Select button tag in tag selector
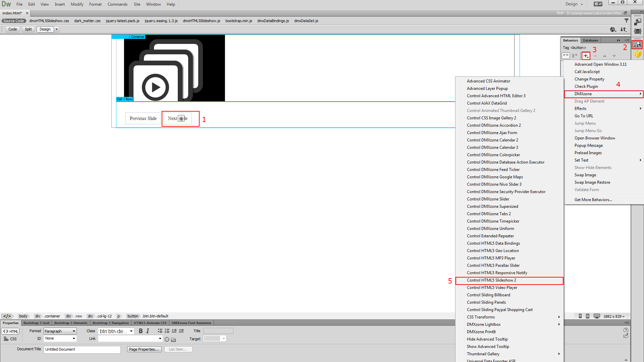This screenshot has height=362, width=644. pos(133,316)
